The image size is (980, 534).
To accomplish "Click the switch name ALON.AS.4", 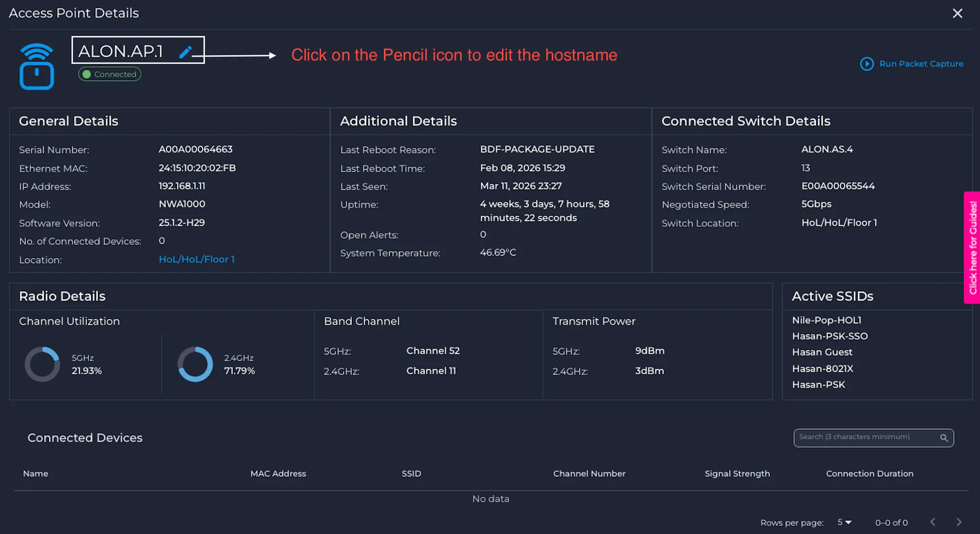I will (827, 149).
